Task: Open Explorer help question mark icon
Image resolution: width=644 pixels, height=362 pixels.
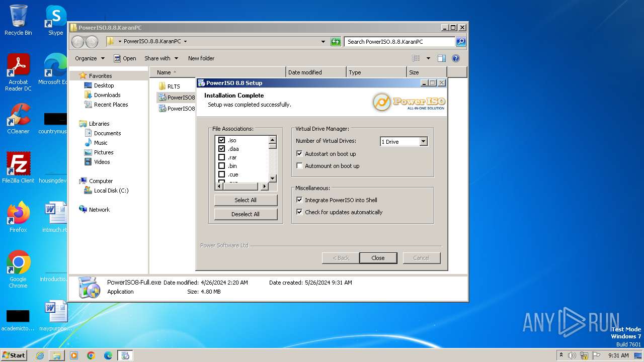Action: point(456,58)
